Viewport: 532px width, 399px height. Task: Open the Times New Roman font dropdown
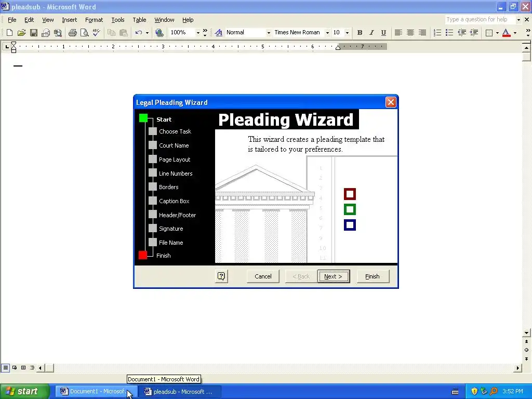tap(327, 33)
